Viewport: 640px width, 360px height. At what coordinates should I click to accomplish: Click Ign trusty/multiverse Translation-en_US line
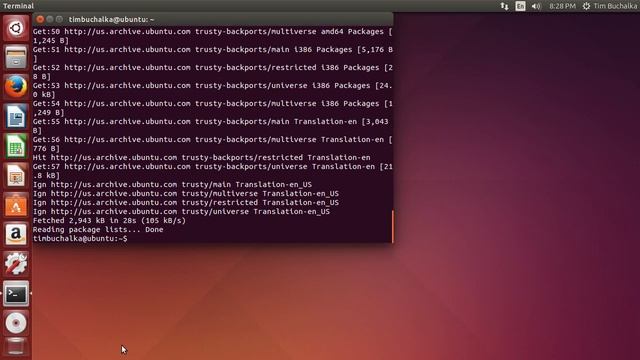coord(186,193)
